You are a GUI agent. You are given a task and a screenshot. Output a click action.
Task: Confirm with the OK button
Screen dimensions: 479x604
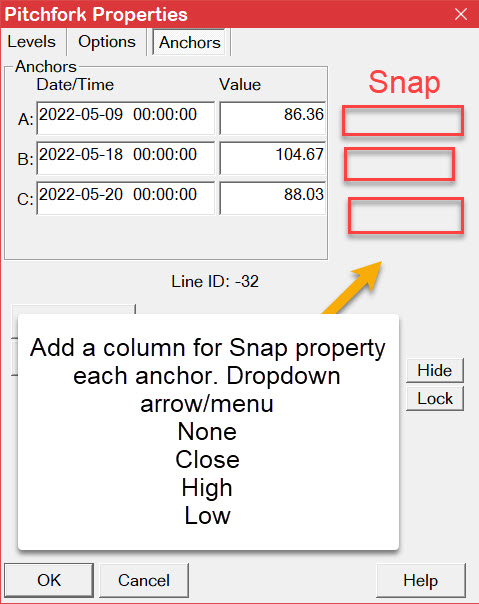(x=49, y=580)
